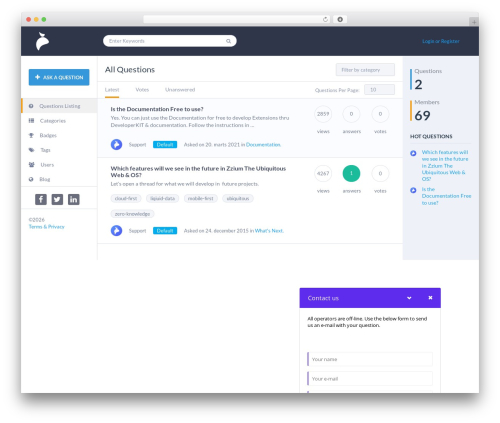Click the Login or Register link
This screenshot has height=423, width=500.
[x=441, y=41]
